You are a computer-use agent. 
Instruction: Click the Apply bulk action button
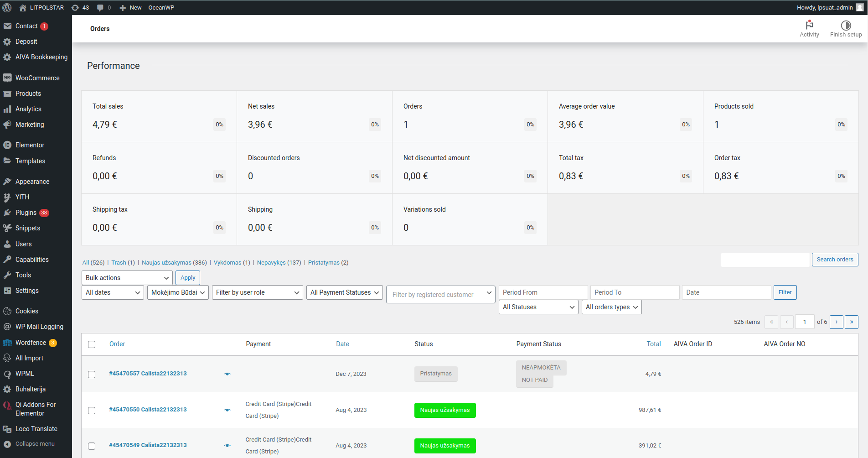point(188,278)
